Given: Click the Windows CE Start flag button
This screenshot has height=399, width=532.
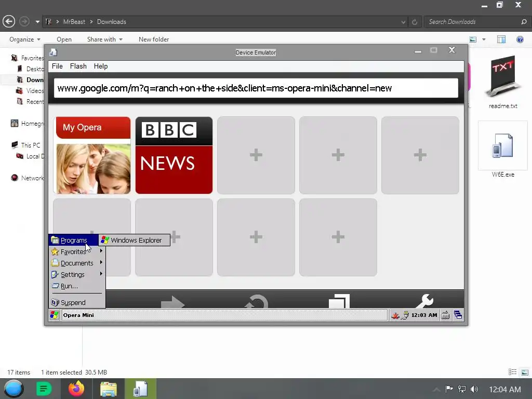Looking at the screenshot, I should click(54, 315).
